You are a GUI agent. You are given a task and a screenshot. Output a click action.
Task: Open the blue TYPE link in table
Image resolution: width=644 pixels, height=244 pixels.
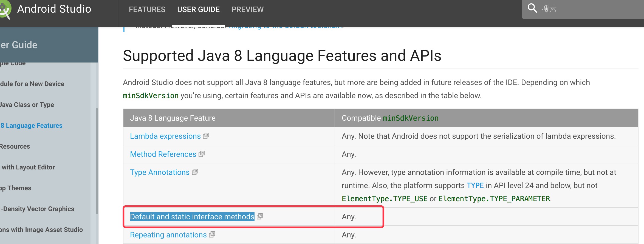click(475, 186)
